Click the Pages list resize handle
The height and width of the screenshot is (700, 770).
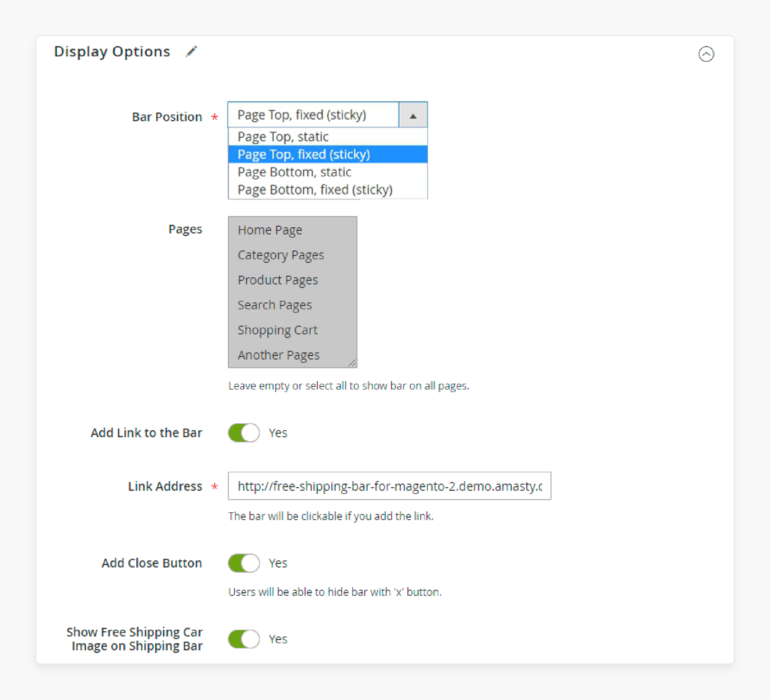tap(352, 363)
